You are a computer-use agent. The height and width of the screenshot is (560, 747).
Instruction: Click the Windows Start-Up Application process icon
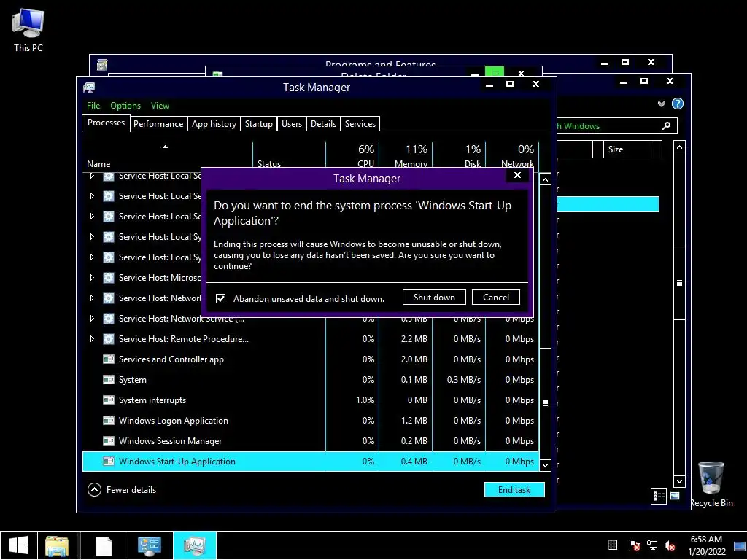click(109, 461)
